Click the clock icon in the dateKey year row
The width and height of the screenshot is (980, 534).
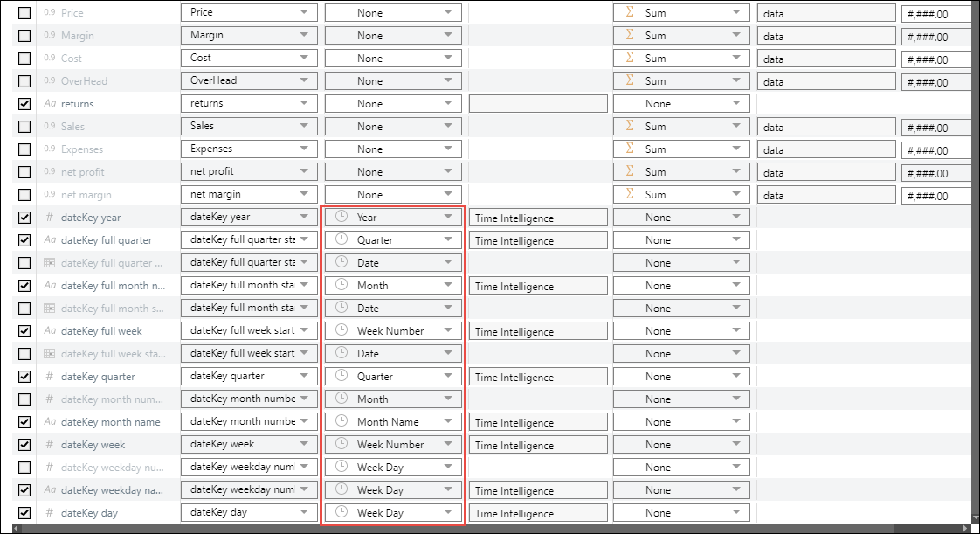pyautogui.click(x=342, y=217)
